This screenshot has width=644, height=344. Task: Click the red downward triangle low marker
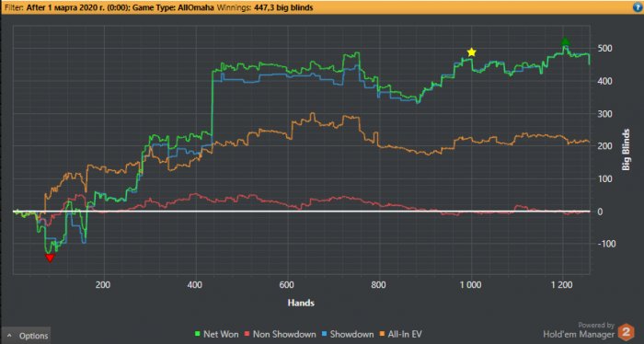(50, 258)
